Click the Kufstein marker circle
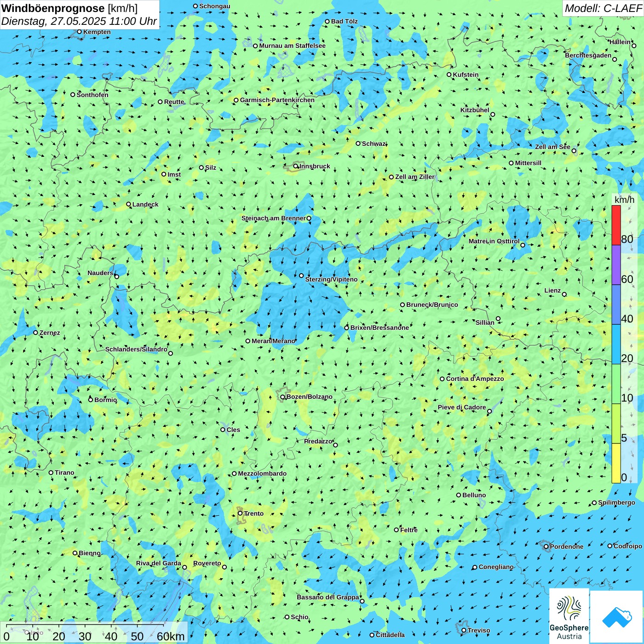The height and width of the screenshot is (644, 644). 449,75
